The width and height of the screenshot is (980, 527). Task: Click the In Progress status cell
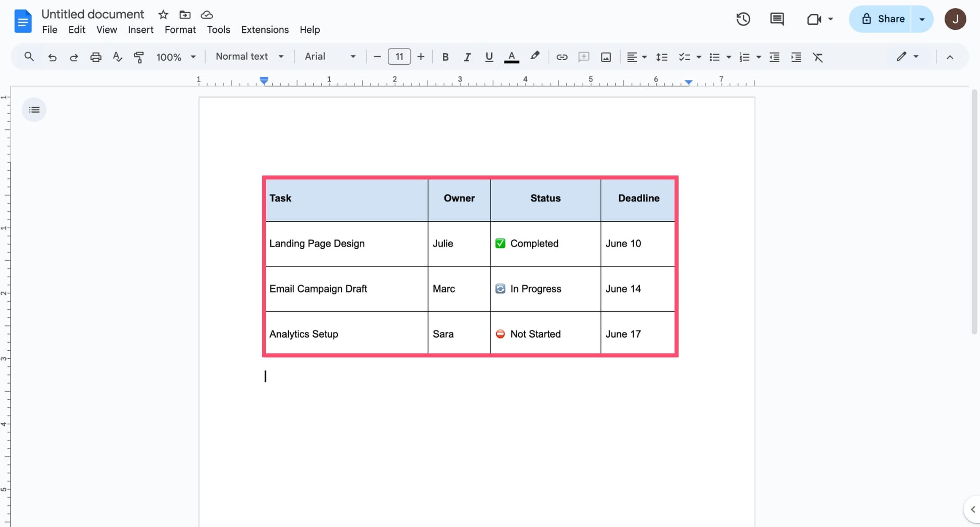point(545,289)
